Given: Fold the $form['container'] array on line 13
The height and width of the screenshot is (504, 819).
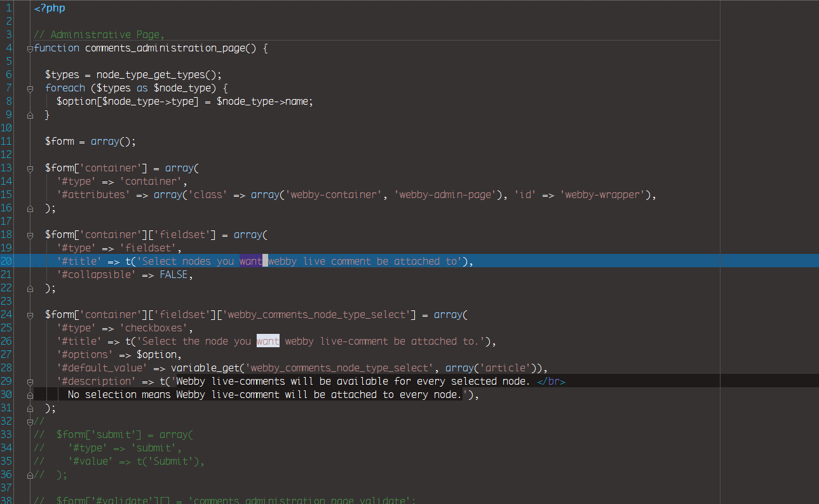Looking at the screenshot, I should pos(30,168).
